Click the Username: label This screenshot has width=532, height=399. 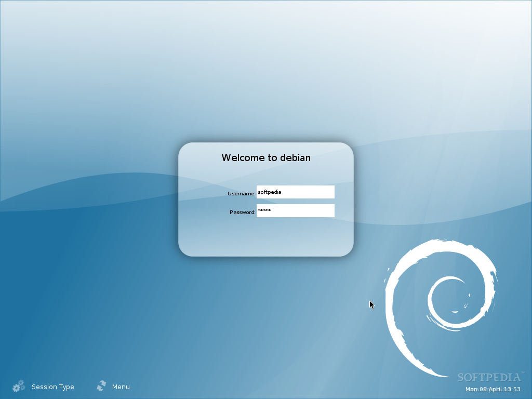coord(241,193)
